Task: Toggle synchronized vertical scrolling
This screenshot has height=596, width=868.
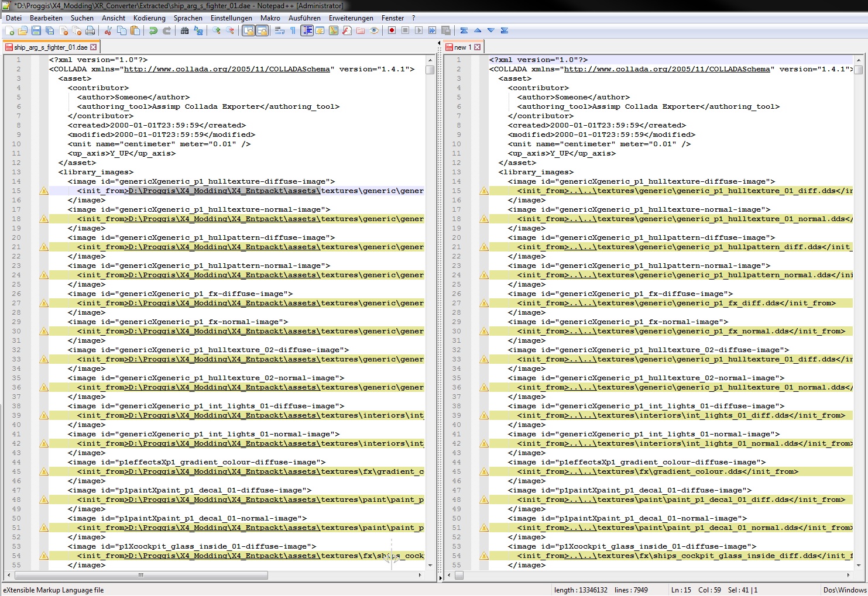Action: tap(248, 30)
